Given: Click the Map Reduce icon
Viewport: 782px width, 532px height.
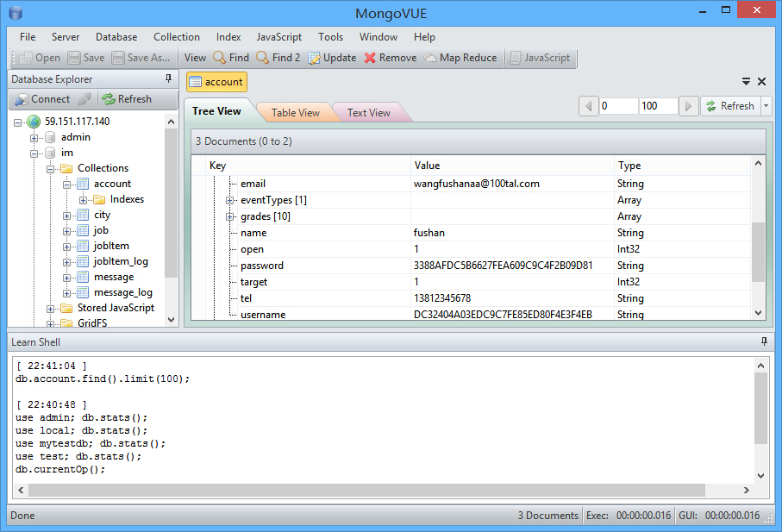Looking at the screenshot, I should pyautogui.click(x=430, y=58).
